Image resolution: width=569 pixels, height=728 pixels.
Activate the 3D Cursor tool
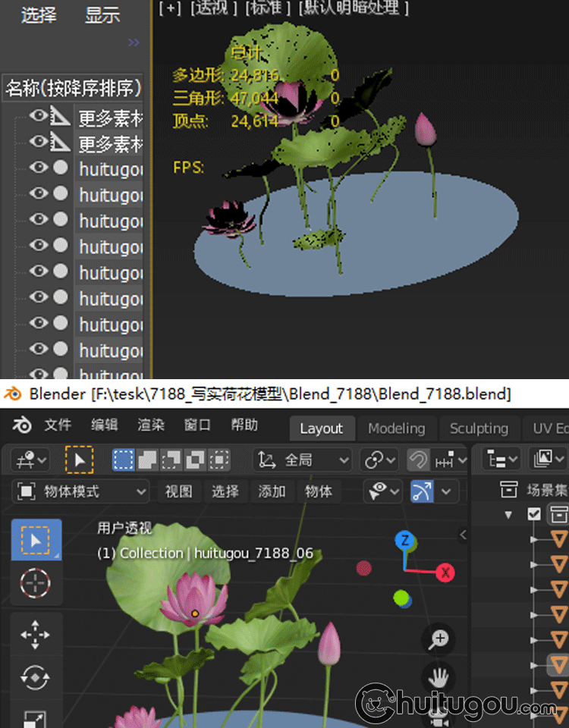[x=36, y=583]
